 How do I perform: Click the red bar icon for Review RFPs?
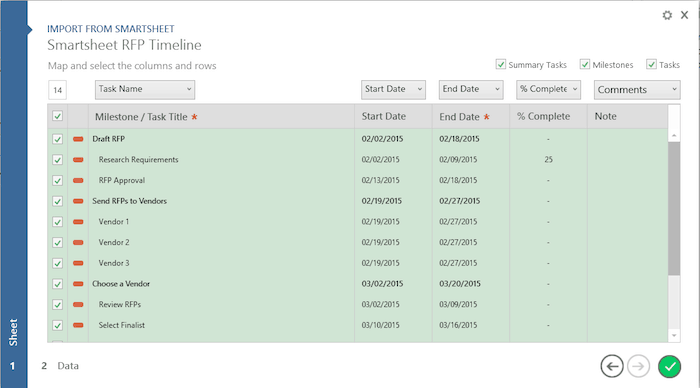tap(78, 305)
